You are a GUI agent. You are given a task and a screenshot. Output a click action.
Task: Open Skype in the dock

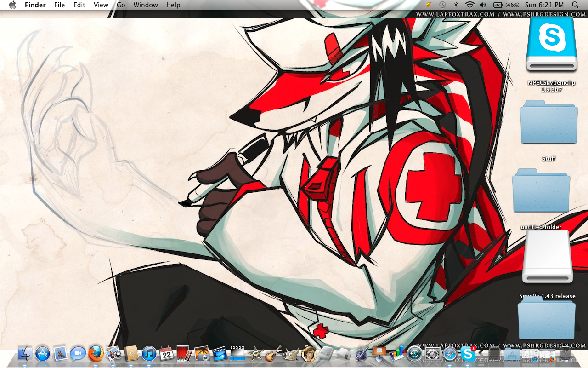click(468, 354)
